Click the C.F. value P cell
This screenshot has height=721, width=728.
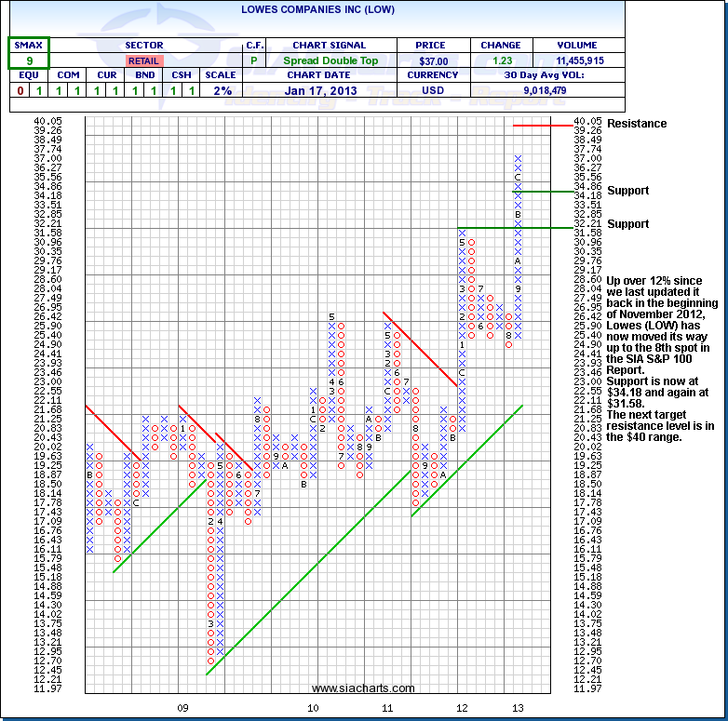255,60
